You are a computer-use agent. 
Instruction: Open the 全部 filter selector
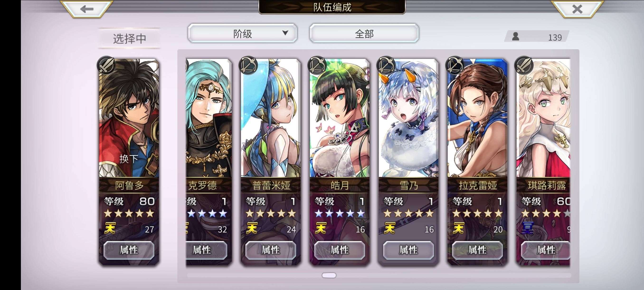[364, 33]
